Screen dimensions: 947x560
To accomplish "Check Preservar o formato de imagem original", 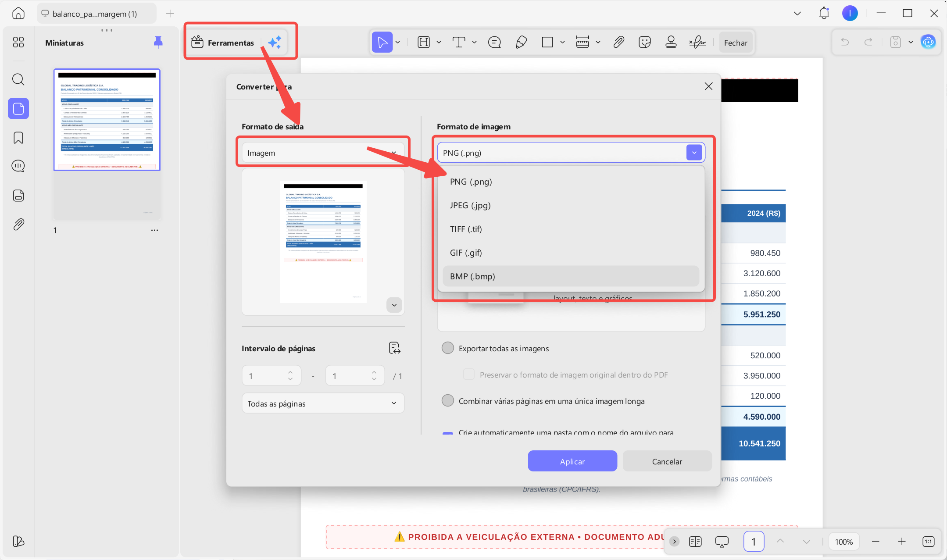I will 469,375.
